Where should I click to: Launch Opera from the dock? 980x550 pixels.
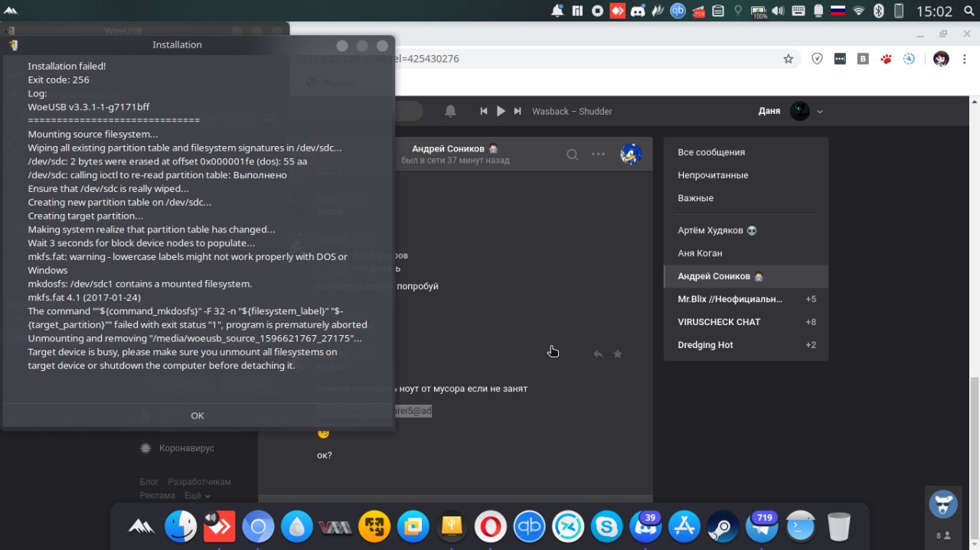click(490, 526)
